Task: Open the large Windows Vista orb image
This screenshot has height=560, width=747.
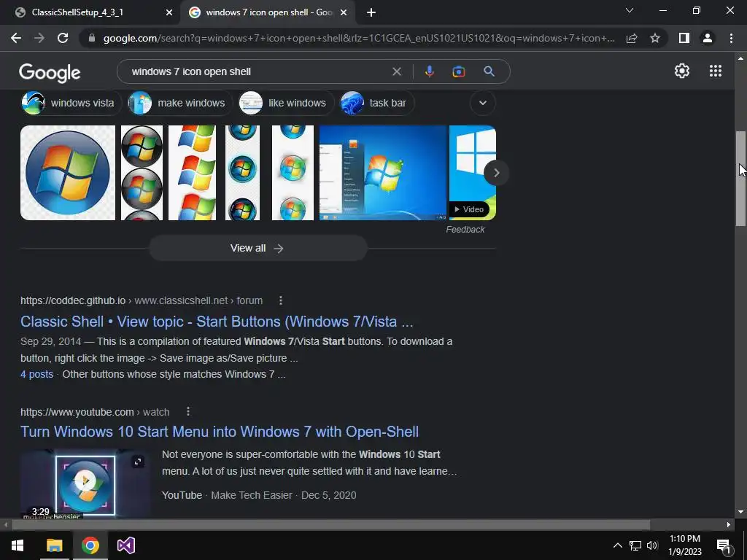Action: click(68, 173)
